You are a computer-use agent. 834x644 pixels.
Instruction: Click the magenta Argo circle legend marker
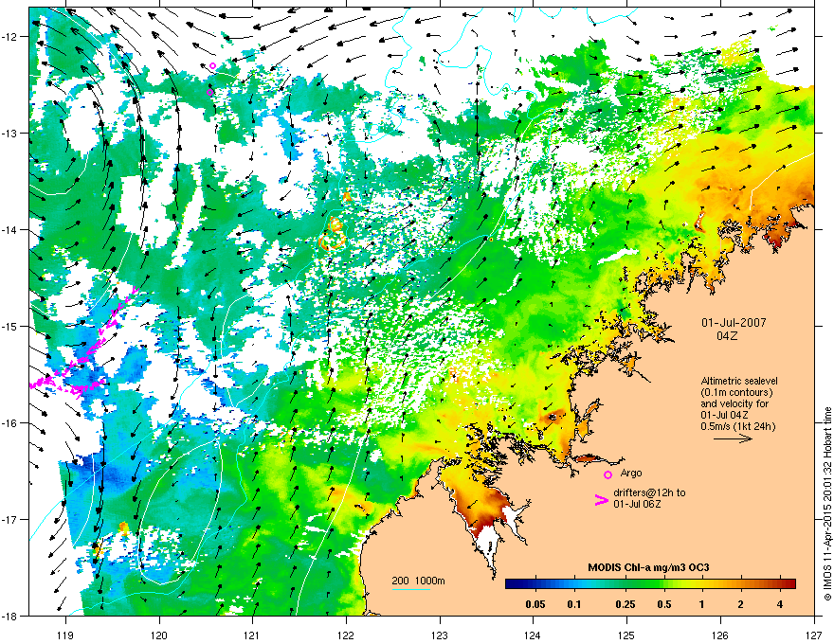tap(607, 474)
